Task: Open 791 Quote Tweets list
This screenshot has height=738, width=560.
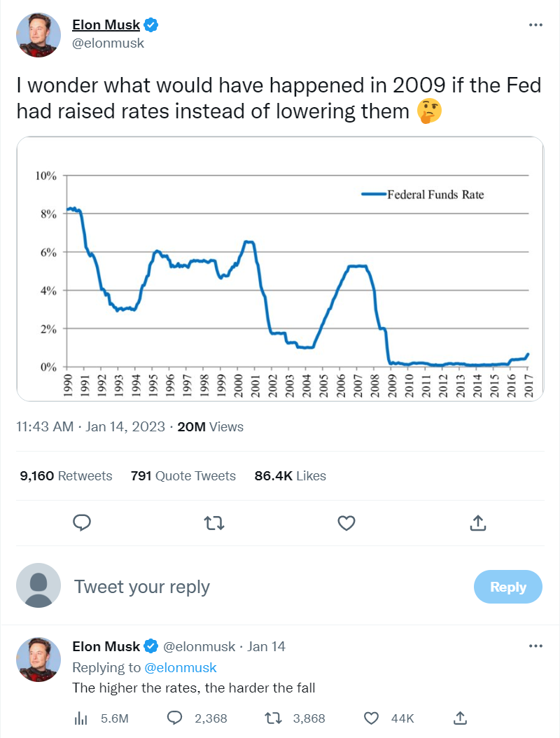Action: pos(183,476)
